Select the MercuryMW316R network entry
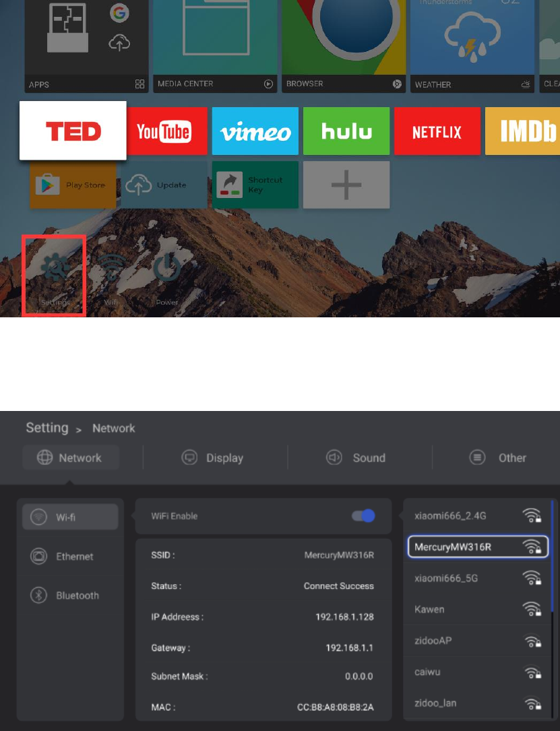Viewport: 560px width, 731px height. [478, 546]
